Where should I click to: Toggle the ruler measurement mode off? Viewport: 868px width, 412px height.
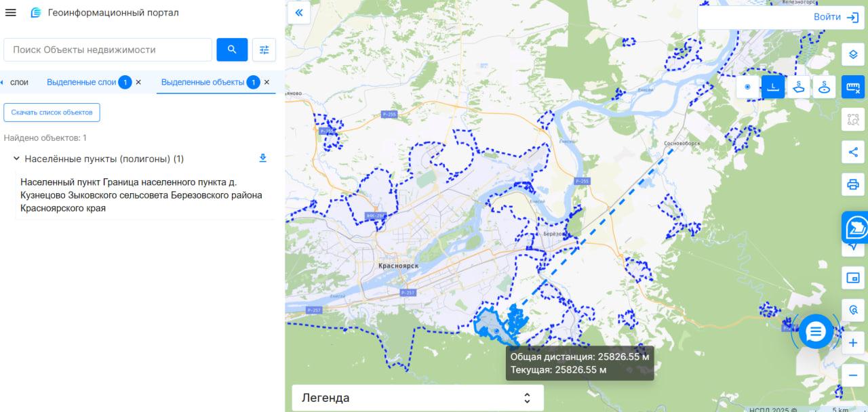[853, 87]
